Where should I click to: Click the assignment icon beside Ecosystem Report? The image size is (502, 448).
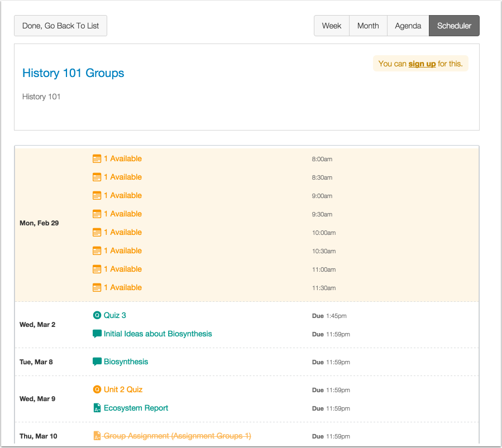point(97,408)
